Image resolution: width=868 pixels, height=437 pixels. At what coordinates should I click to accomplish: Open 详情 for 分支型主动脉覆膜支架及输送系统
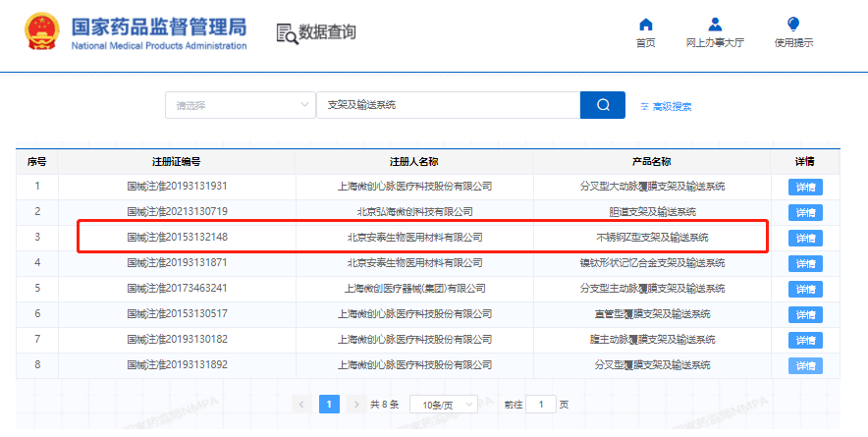[x=805, y=289]
